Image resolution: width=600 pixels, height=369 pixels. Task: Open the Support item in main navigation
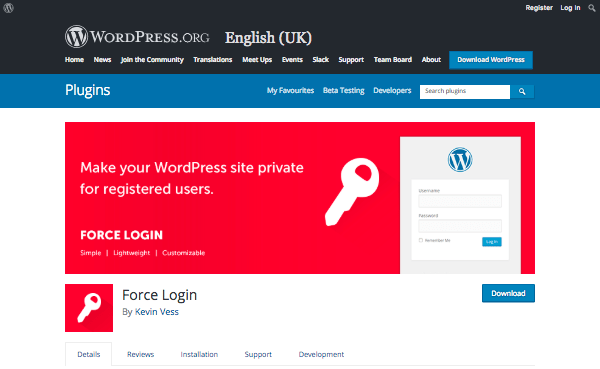[351, 60]
